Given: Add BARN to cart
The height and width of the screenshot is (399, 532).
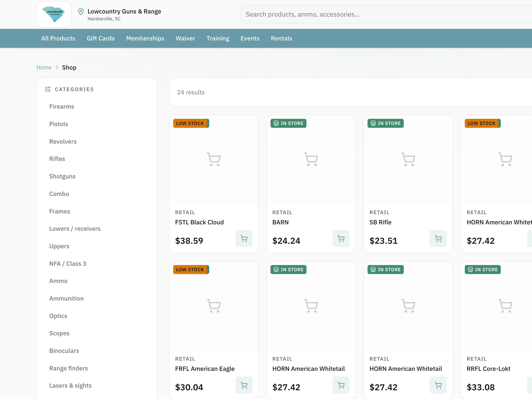Looking at the screenshot, I should pos(341,239).
